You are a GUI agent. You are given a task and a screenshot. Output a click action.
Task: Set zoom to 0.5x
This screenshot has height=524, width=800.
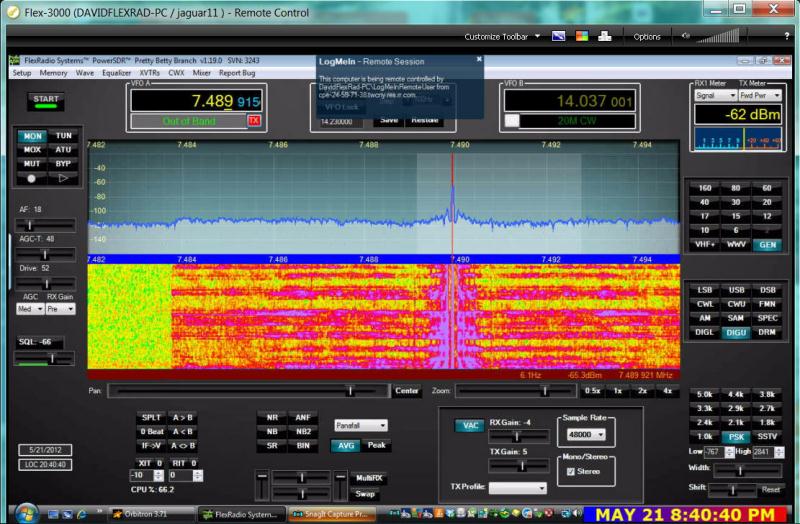[x=592, y=391]
